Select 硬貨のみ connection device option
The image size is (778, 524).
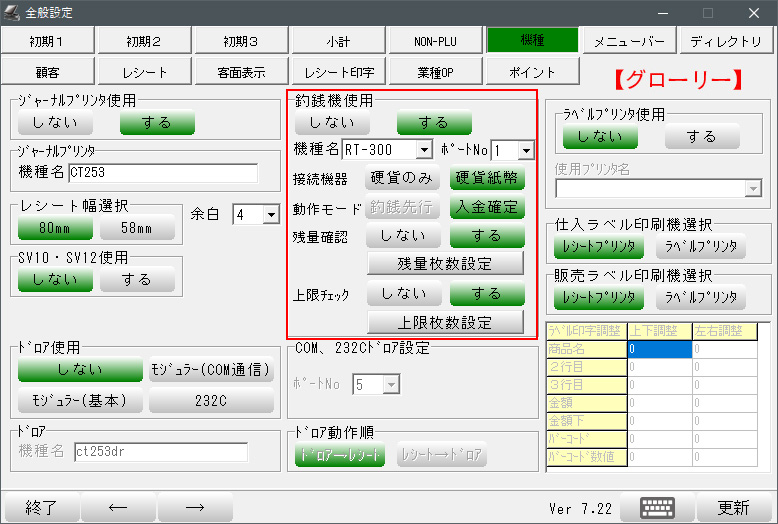pyautogui.click(x=402, y=179)
